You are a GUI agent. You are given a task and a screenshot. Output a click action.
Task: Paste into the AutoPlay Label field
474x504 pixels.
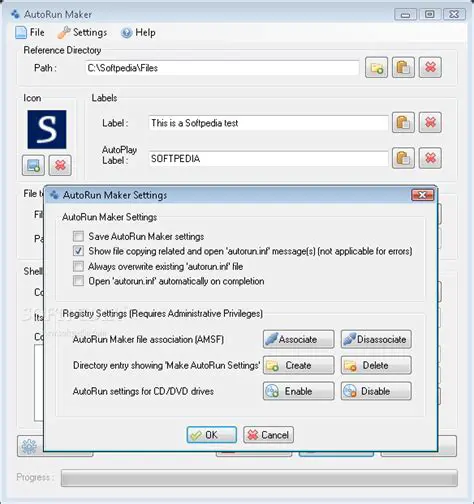click(403, 158)
